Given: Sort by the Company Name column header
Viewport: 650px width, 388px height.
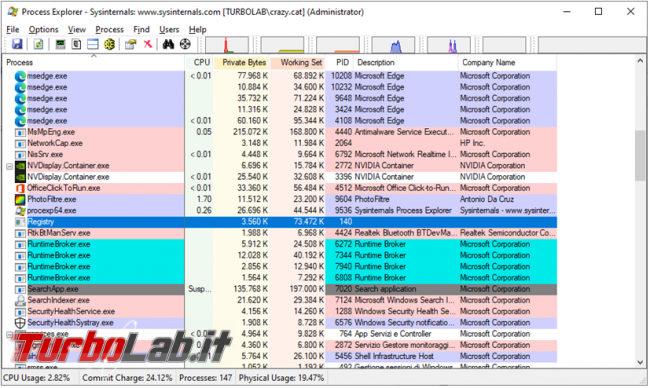Looking at the screenshot, I should pyautogui.click(x=507, y=63).
